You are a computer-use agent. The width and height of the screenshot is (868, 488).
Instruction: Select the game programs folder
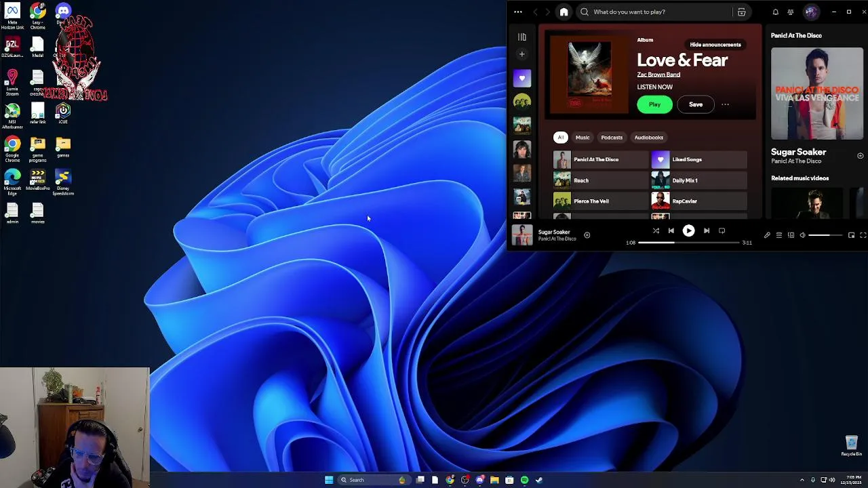coord(38,150)
